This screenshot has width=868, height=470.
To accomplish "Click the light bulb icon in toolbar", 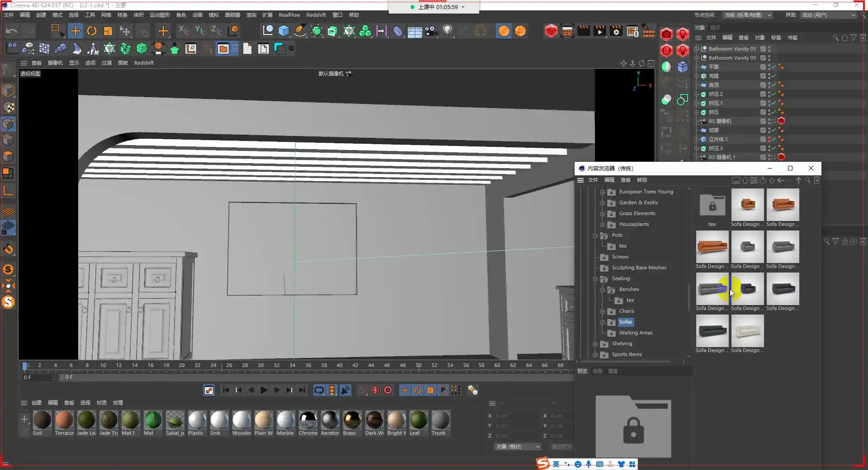I will pos(447,31).
